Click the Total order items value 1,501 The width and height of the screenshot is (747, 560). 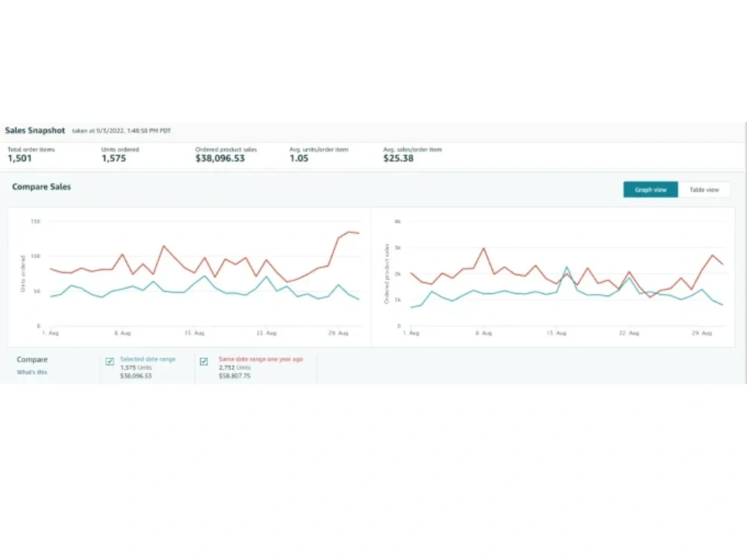19,158
